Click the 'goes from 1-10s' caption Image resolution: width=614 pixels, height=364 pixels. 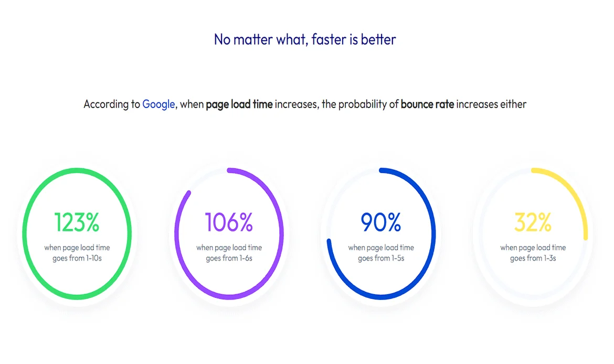point(77,259)
